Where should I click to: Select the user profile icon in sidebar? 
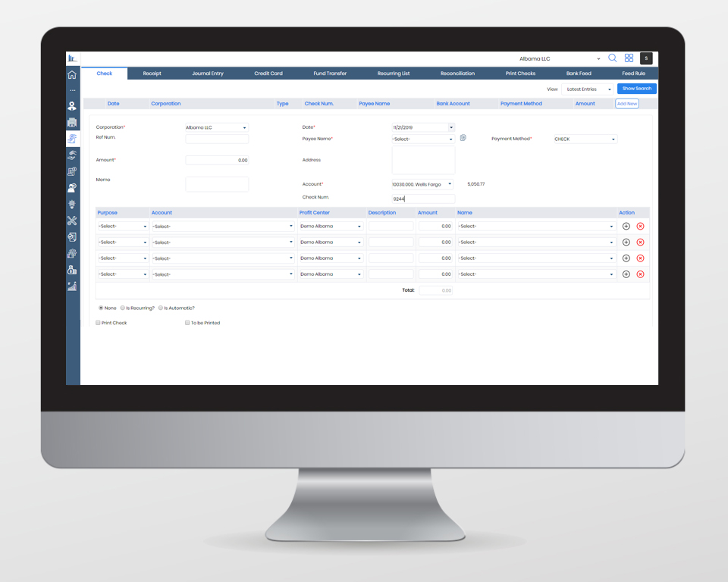pos(72,106)
